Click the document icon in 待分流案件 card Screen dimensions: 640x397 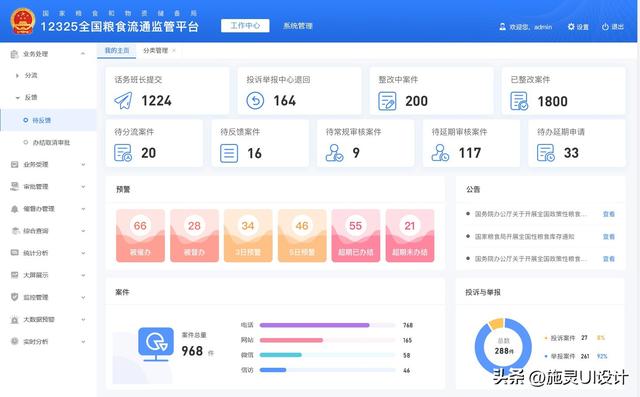[123, 153]
